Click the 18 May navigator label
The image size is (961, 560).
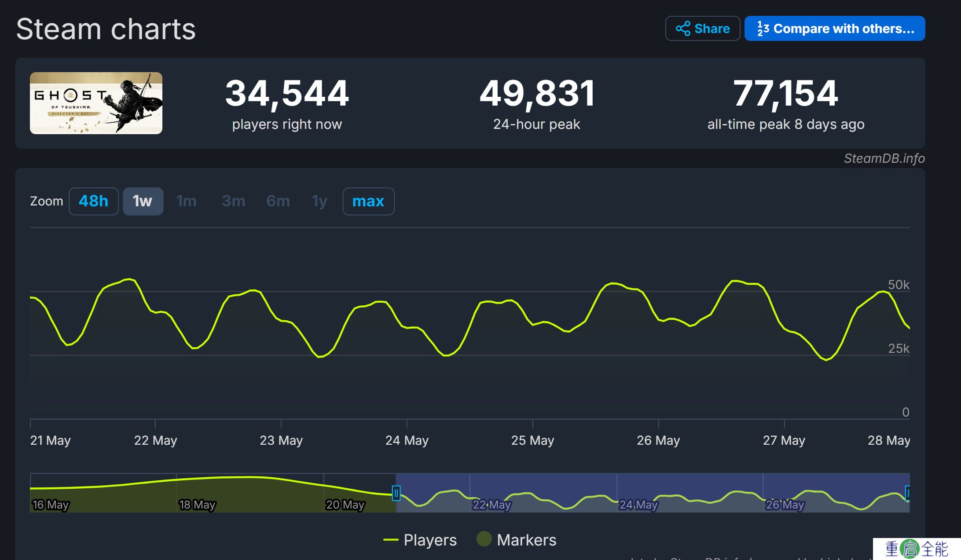coord(197,505)
